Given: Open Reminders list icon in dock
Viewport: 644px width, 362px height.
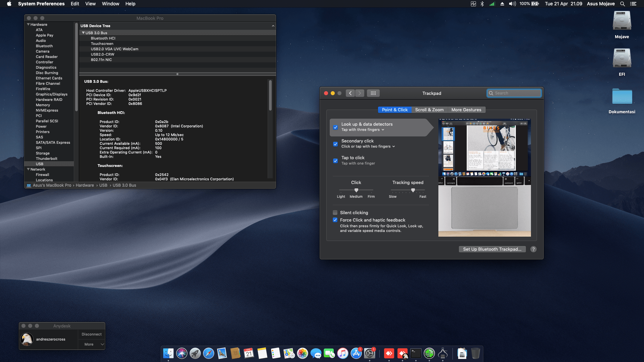Looking at the screenshot, I should click(x=276, y=353).
